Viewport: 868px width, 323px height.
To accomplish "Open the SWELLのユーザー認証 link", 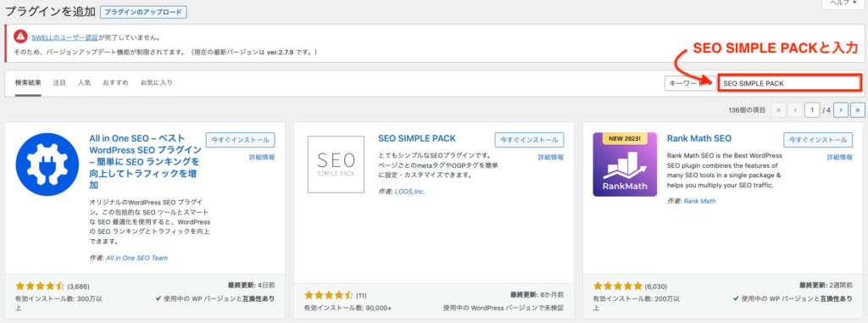I will [65, 38].
